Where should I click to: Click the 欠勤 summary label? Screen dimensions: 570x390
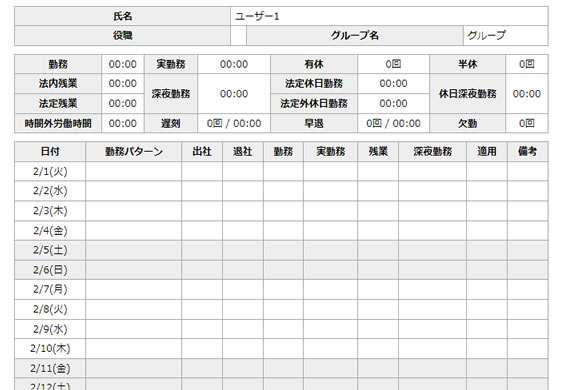[467, 124]
